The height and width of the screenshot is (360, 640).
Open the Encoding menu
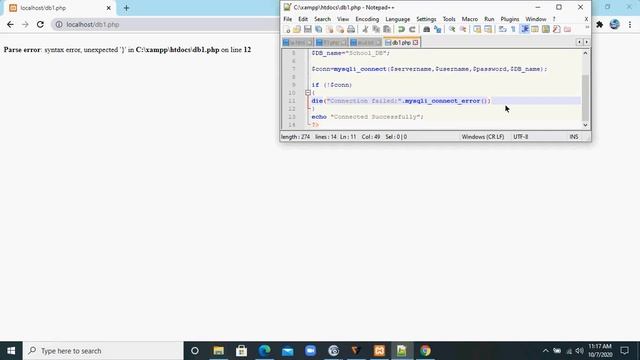[x=367, y=19]
